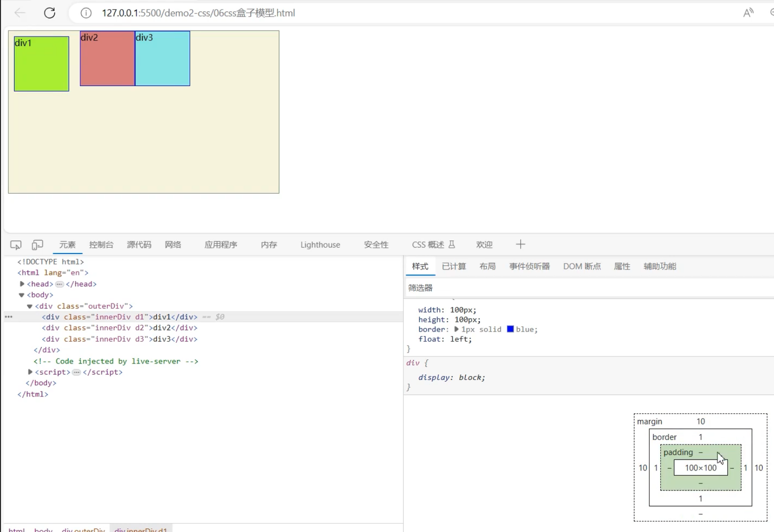
Task: Expand collapsed head content ellipsis
Action: point(60,284)
